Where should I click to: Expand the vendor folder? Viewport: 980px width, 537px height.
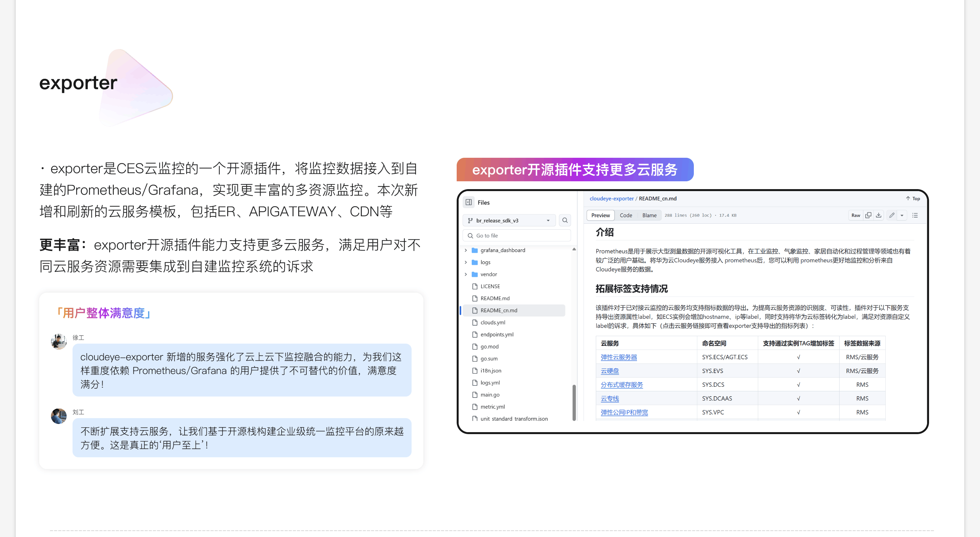(465, 274)
